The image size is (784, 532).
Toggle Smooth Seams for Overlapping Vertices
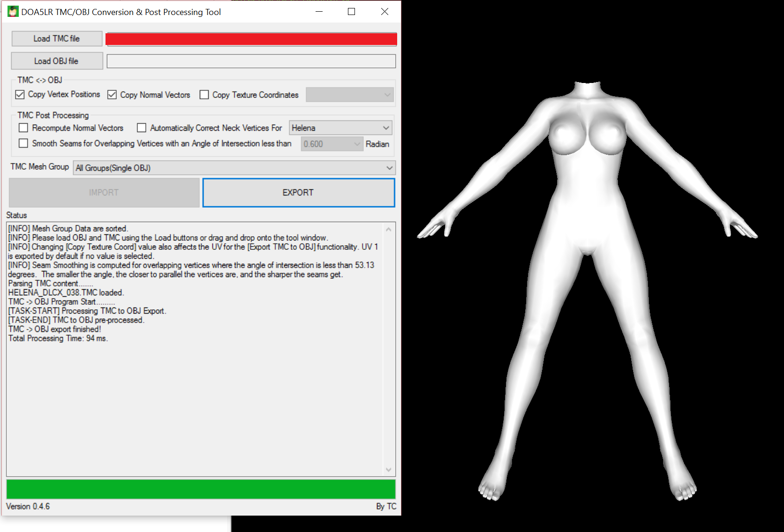[x=23, y=143]
